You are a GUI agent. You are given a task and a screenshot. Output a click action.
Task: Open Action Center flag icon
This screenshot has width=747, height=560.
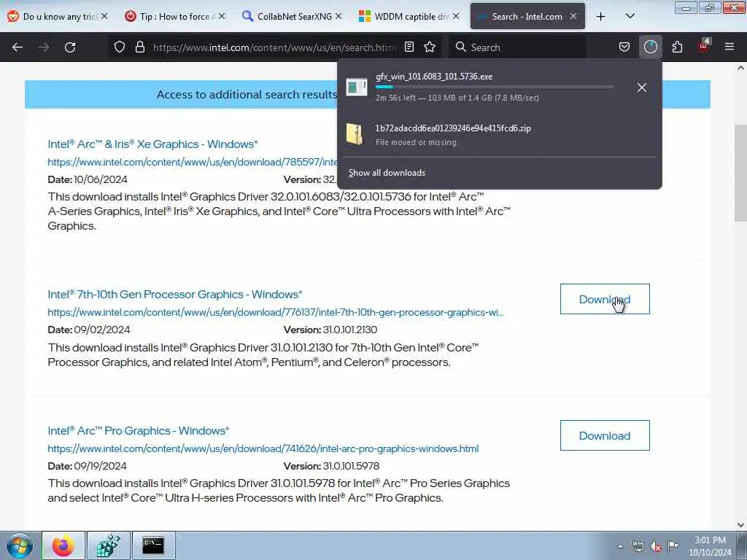click(673, 546)
